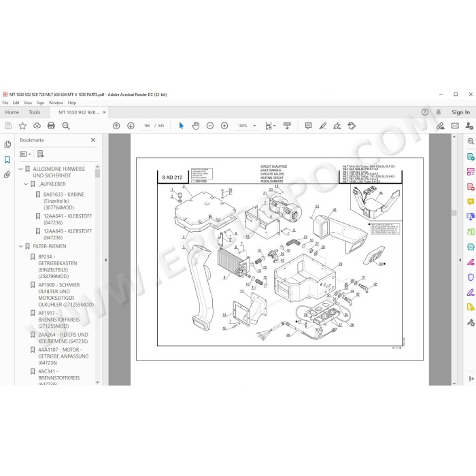Click the scrolling mode icon
Viewport: 476px width, 476px height.
(x=287, y=126)
